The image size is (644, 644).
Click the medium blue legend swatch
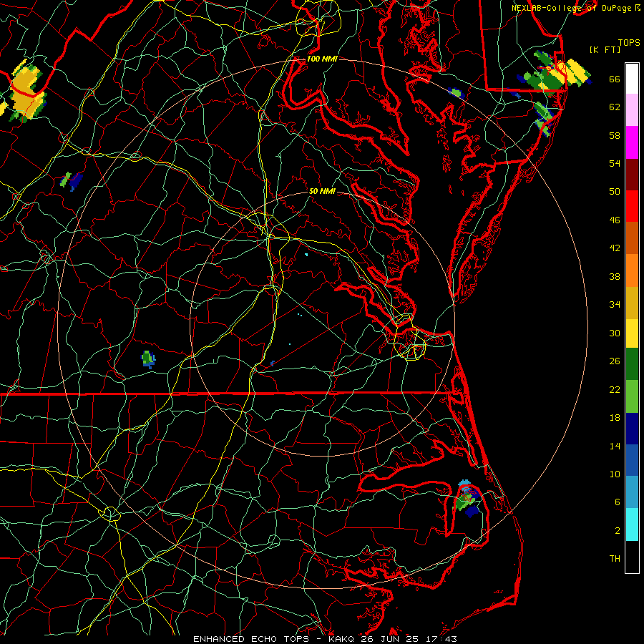632,460
